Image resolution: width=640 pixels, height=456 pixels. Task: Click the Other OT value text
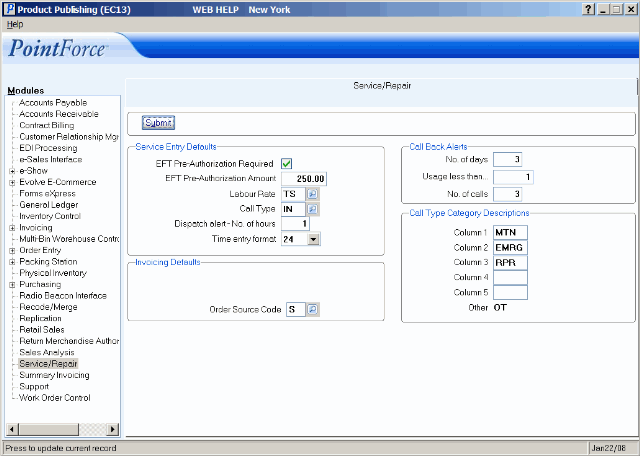click(x=500, y=307)
